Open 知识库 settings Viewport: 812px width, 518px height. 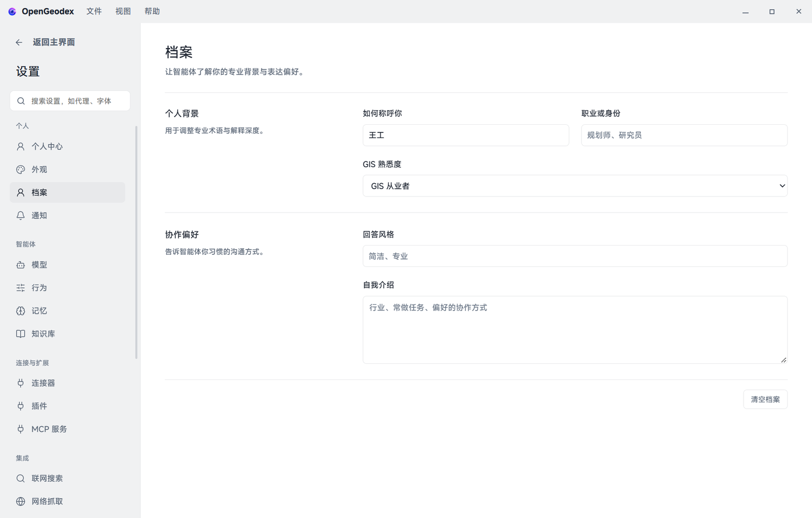point(67,334)
